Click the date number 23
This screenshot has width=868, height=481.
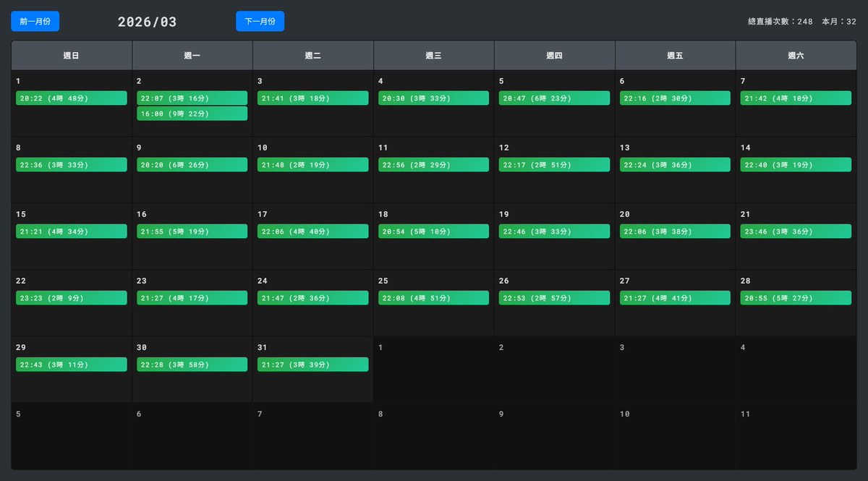[x=142, y=281]
